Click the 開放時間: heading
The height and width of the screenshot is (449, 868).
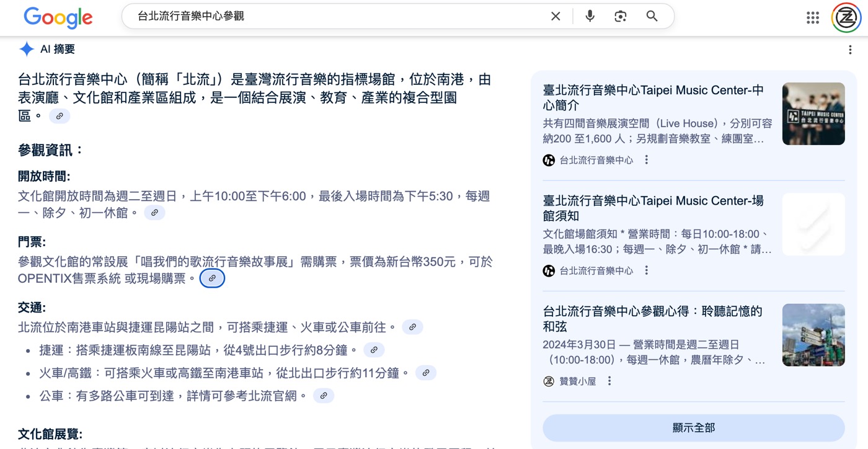pos(44,176)
